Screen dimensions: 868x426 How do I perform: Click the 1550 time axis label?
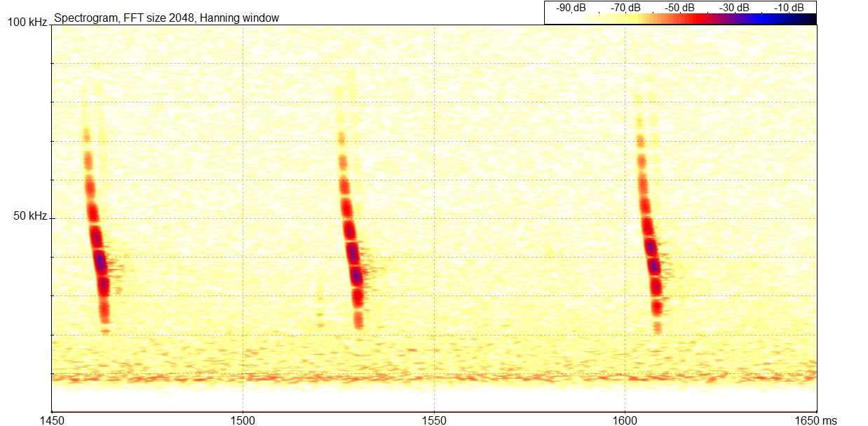(434, 420)
